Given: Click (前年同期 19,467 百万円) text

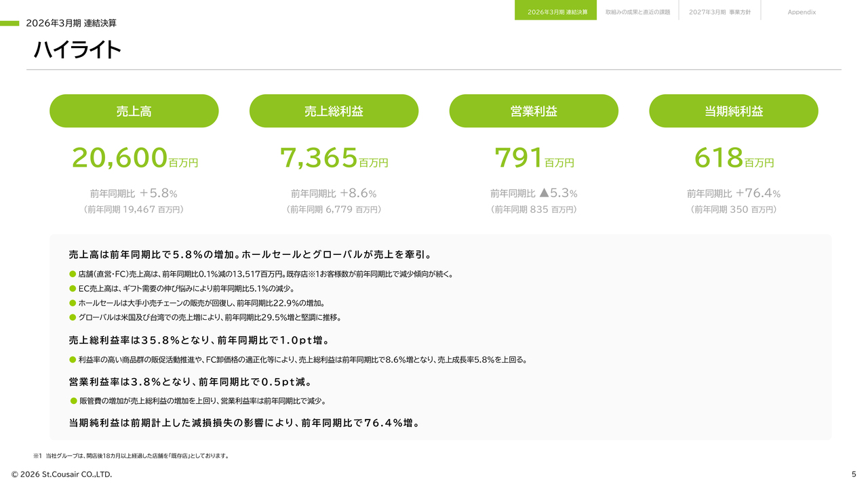Looking at the screenshot, I should 134,209.
